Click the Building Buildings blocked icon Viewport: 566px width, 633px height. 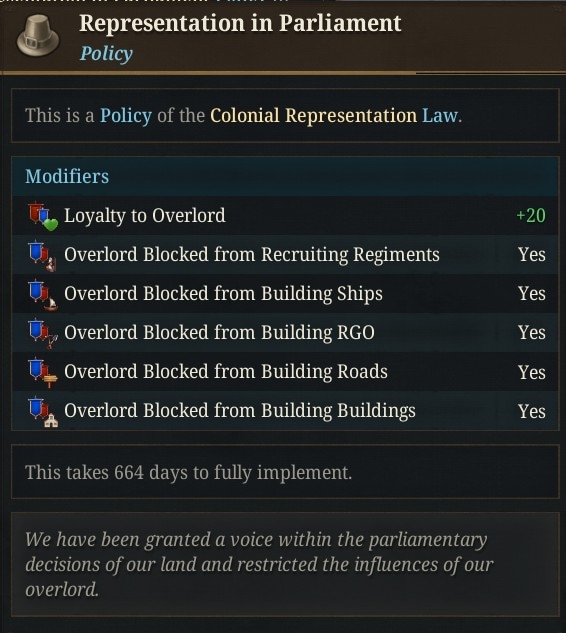(43, 411)
